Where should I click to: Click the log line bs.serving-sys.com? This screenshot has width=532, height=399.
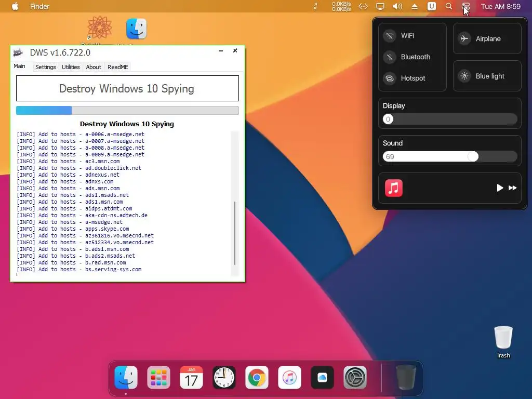coord(79,270)
